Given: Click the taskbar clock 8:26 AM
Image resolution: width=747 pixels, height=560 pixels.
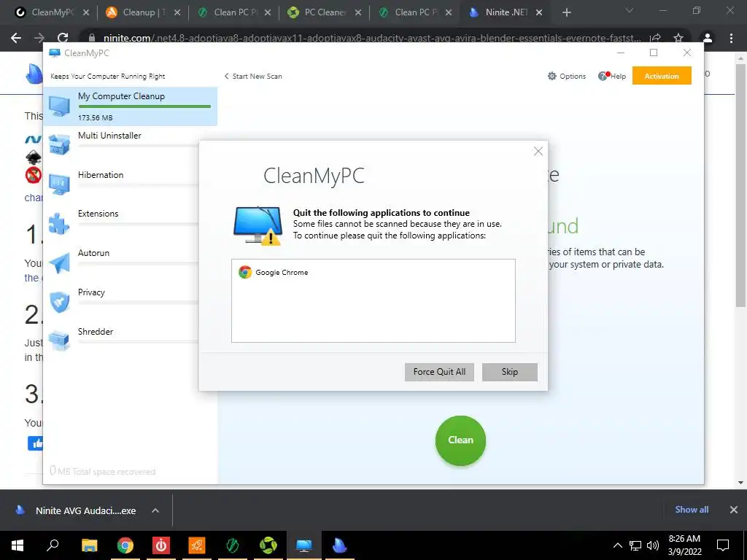Looking at the screenshot, I should tap(684, 539).
